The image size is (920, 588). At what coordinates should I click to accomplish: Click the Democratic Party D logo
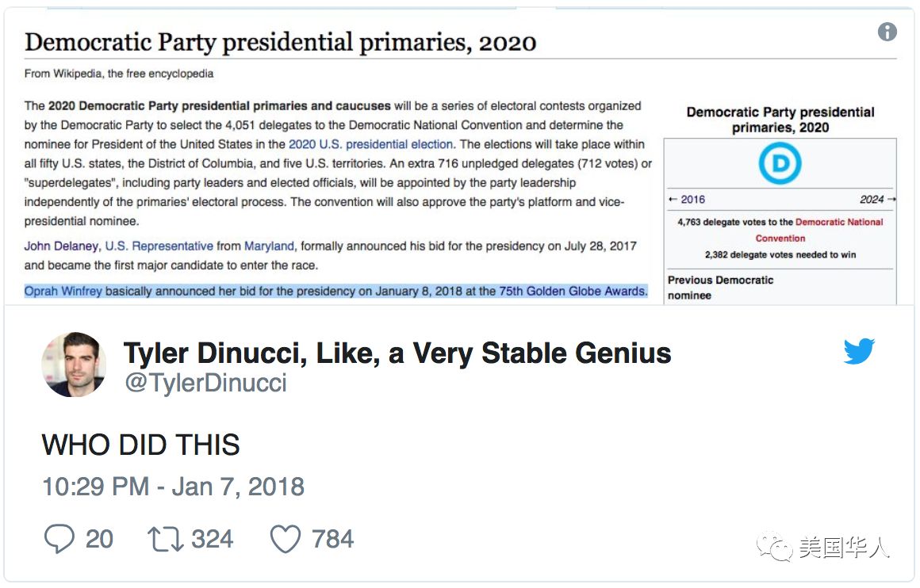780,164
